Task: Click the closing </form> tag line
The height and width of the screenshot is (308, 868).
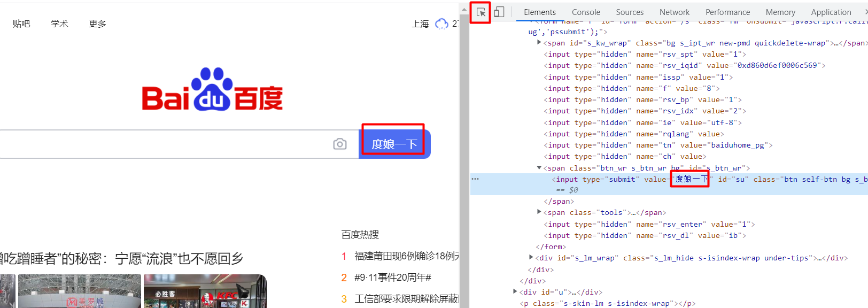Action: (551, 247)
